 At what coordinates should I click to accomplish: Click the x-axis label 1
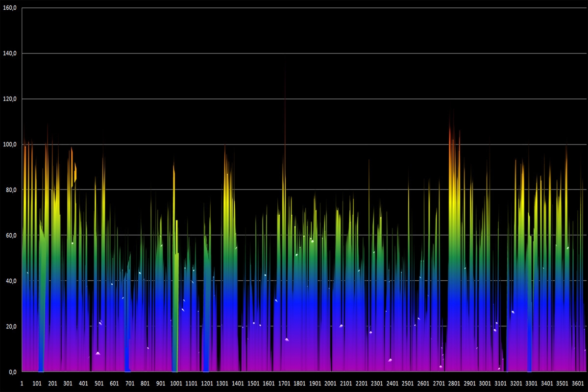coord(22,384)
